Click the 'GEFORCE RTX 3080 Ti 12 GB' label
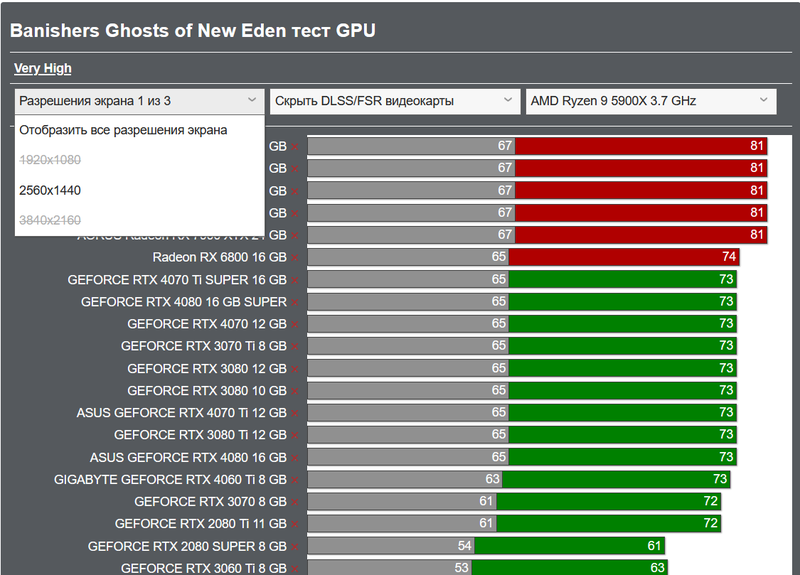Image resolution: width=800 pixels, height=575 pixels. [201, 435]
